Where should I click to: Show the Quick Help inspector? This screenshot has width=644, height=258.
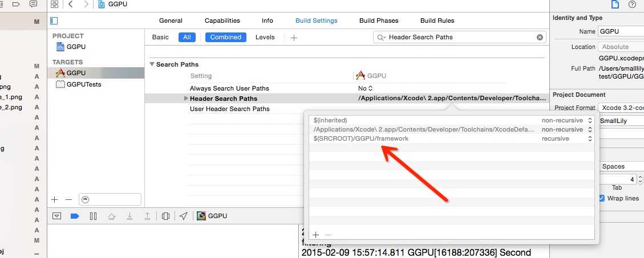(x=632, y=5)
